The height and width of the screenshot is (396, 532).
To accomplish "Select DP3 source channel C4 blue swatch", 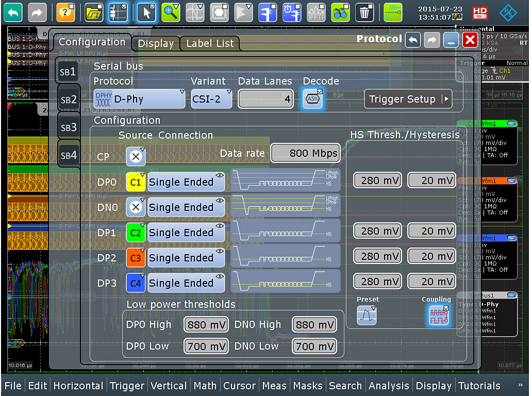I will 136,283.
